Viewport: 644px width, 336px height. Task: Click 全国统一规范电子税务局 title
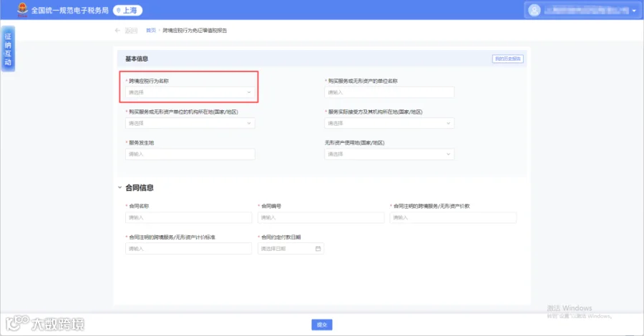70,10
